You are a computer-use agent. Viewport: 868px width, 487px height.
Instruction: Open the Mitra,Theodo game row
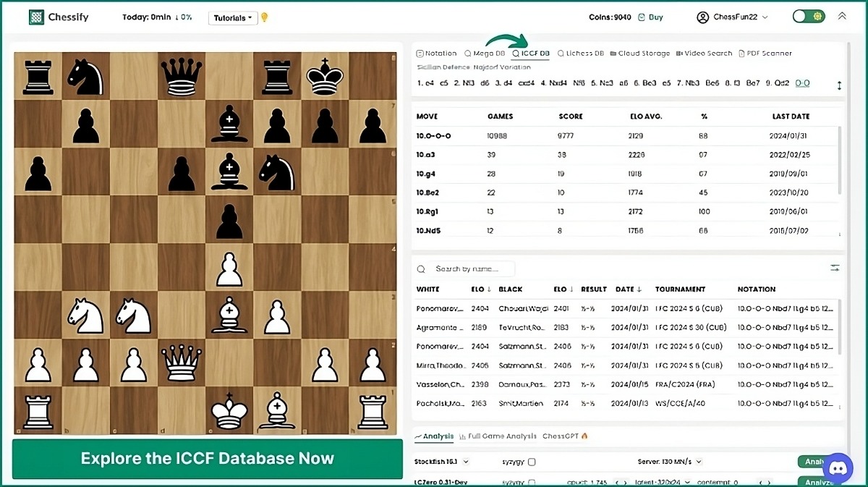[x=625, y=365]
